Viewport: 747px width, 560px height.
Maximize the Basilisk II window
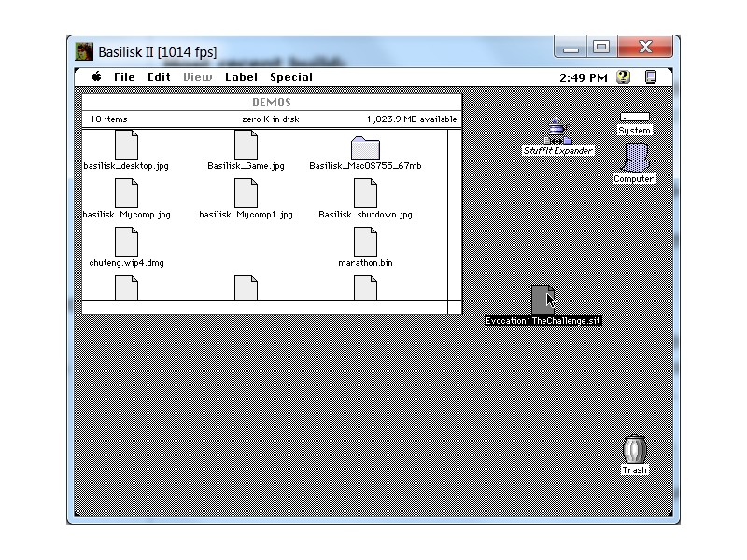pos(601,47)
